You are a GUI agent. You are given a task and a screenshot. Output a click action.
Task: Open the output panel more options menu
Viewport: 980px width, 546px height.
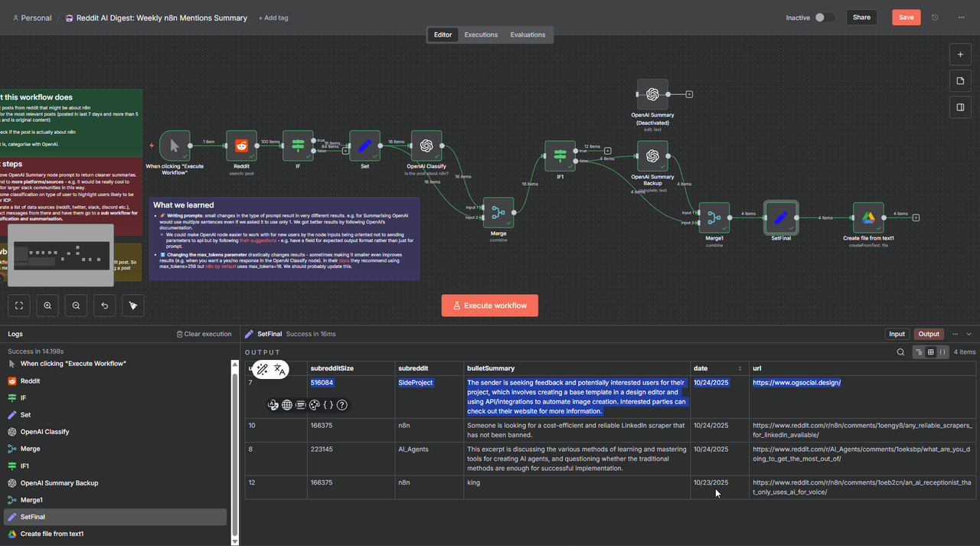[955, 334]
